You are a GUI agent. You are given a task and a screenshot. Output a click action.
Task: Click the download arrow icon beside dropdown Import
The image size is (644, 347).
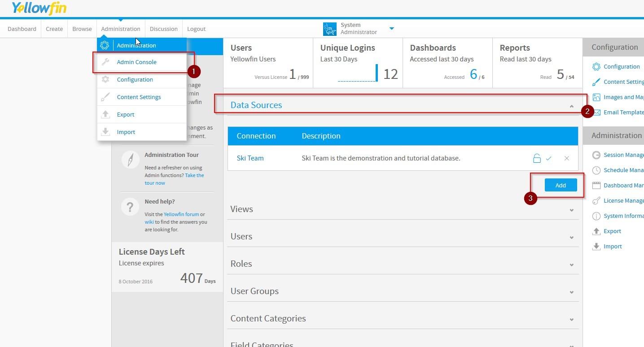(105, 132)
